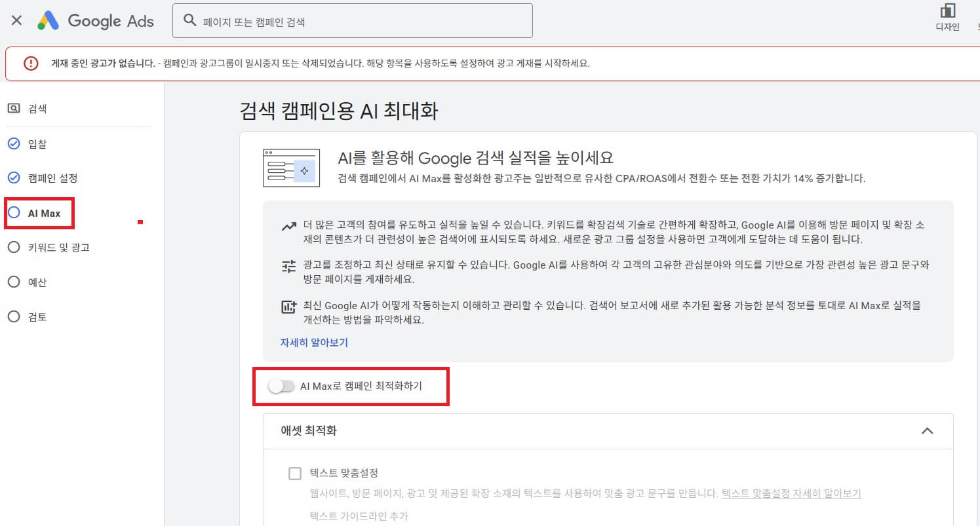The height and width of the screenshot is (526, 980).
Task: Click the search magnifier icon
Action: pos(190,20)
